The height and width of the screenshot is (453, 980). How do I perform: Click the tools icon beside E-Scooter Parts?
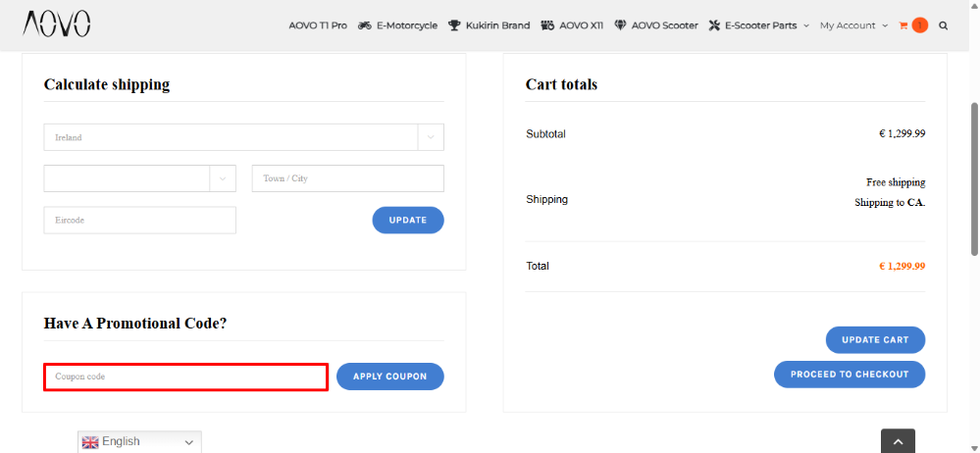pos(714,25)
